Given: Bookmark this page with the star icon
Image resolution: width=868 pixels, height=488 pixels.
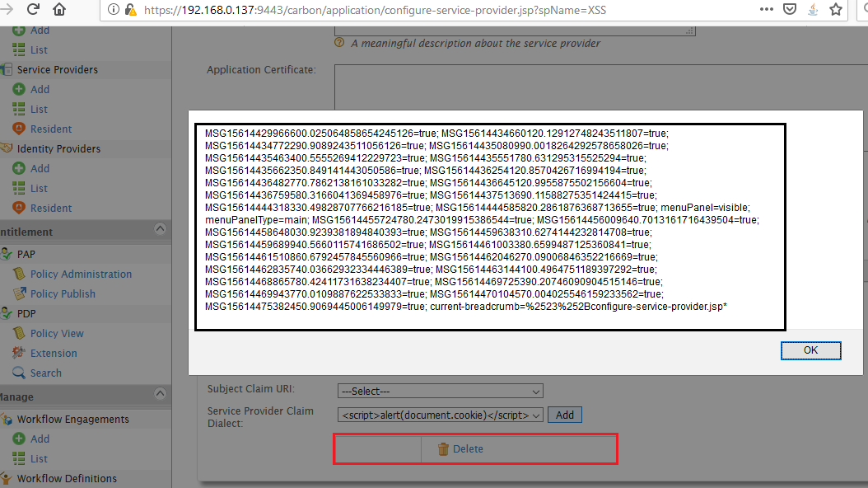Looking at the screenshot, I should [836, 9].
